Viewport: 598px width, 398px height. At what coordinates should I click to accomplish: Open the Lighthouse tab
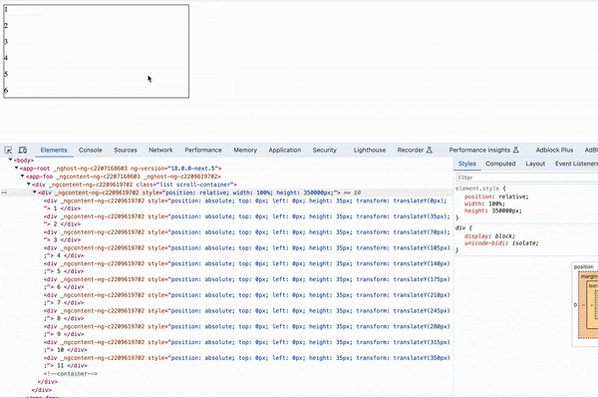pos(370,150)
